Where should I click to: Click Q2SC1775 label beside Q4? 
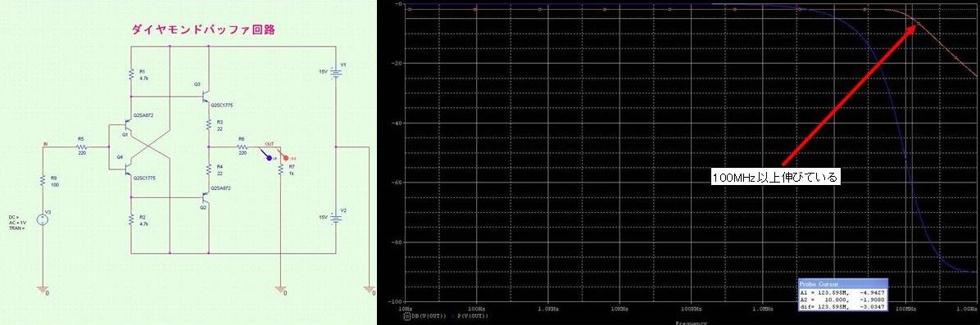click(x=143, y=178)
